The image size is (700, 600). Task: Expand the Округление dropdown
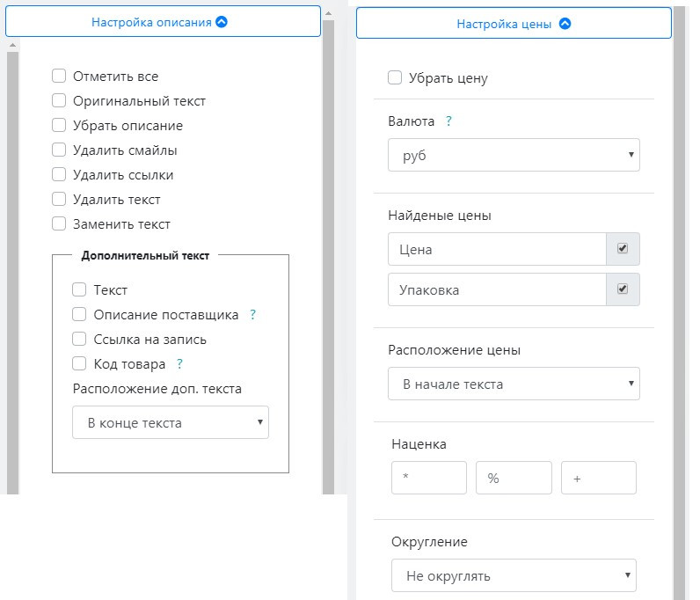[x=514, y=576]
